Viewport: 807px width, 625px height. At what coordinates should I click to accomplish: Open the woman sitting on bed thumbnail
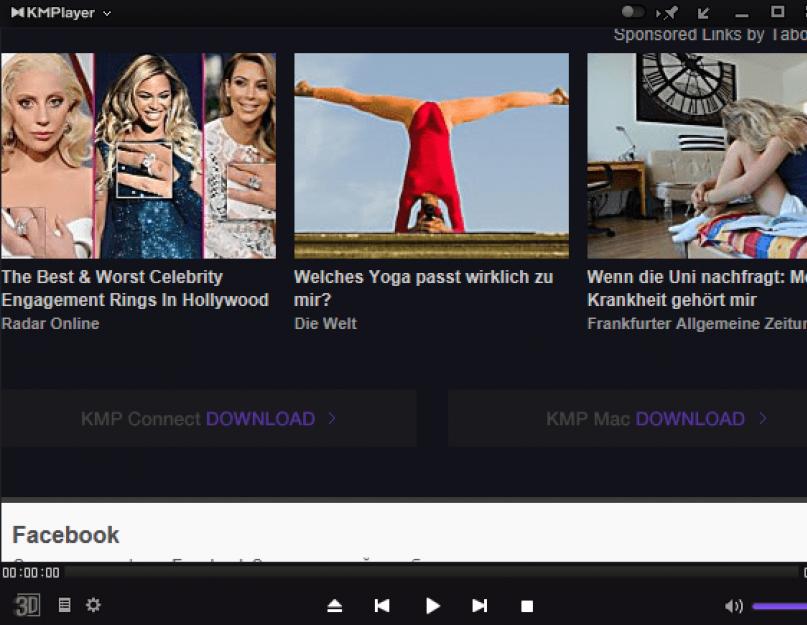point(697,155)
